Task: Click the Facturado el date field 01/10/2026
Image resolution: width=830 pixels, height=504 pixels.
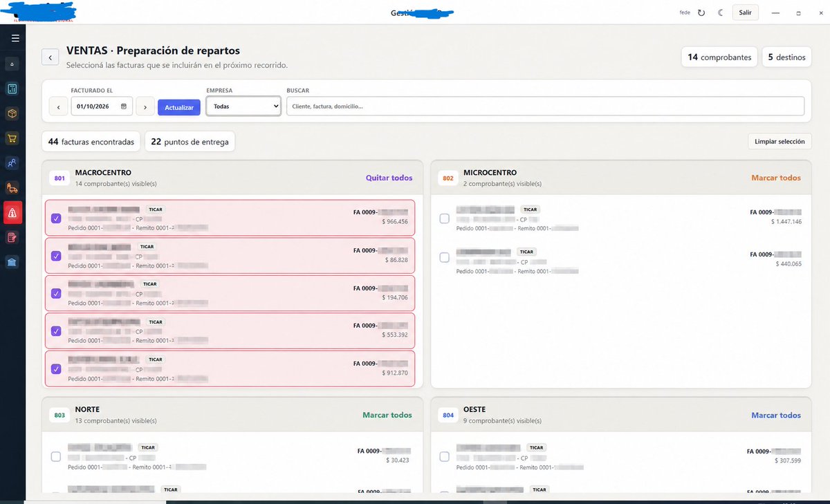Action: point(102,106)
